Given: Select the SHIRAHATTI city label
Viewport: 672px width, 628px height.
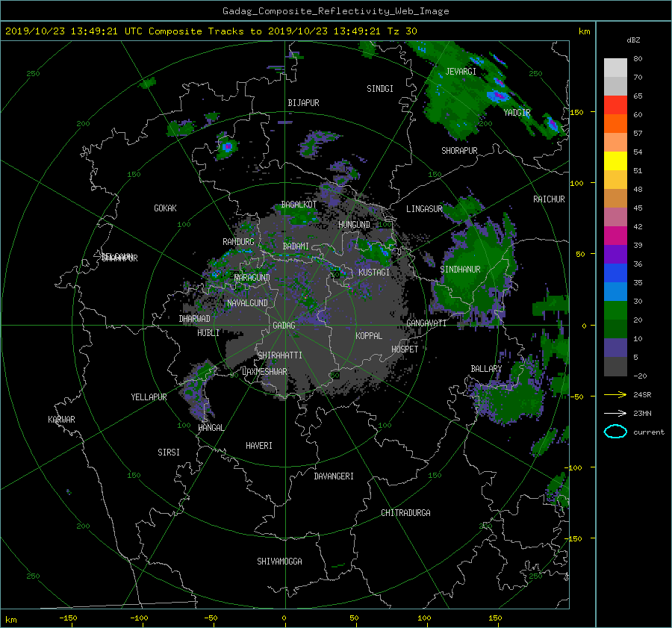Looking at the screenshot, I should click(x=280, y=355).
